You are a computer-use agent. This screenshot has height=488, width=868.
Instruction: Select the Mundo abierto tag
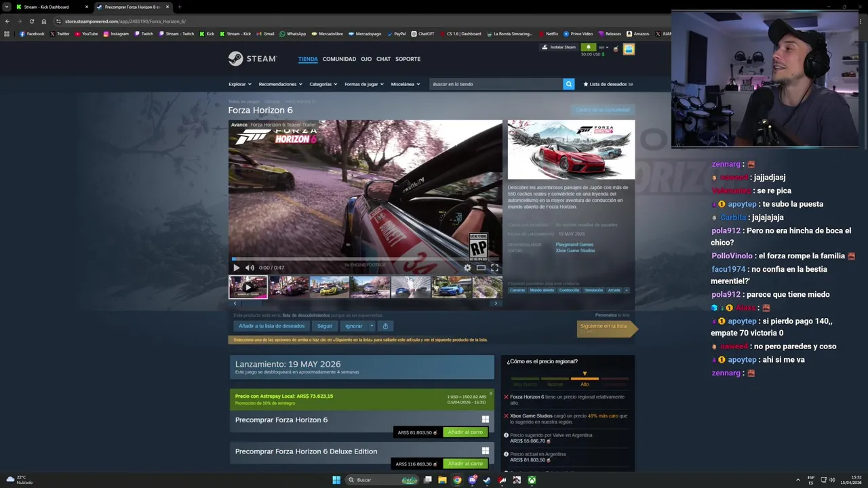(542, 290)
